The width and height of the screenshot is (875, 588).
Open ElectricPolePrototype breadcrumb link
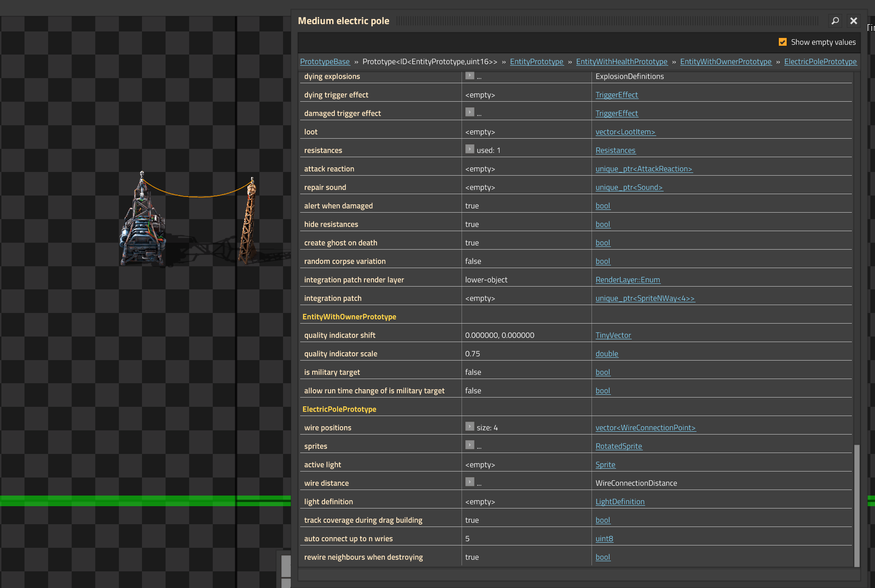pos(820,61)
